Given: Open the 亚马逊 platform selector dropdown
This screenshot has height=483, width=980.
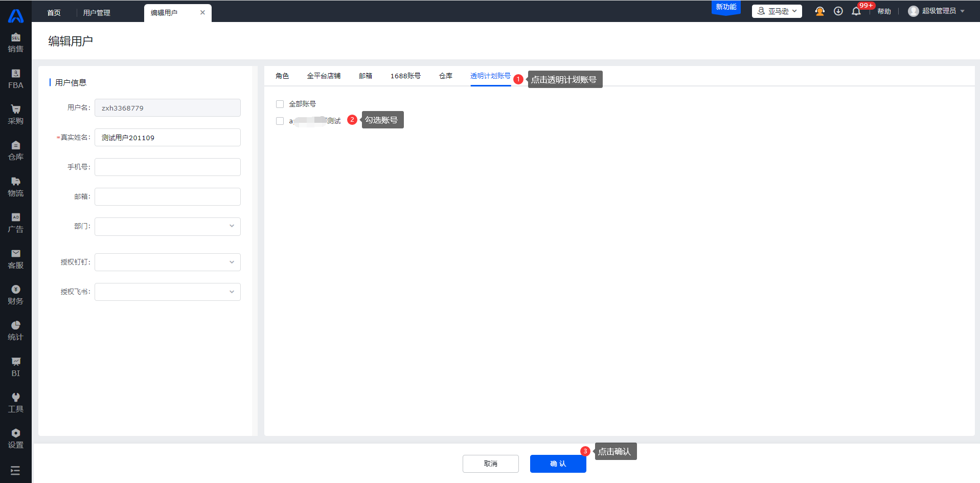Looking at the screenshot, I should click(777, 11).
